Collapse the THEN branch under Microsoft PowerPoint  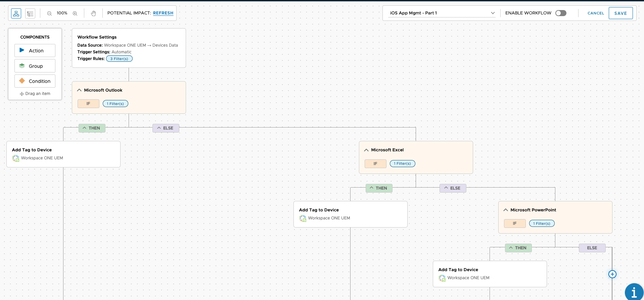coord(518,248)
